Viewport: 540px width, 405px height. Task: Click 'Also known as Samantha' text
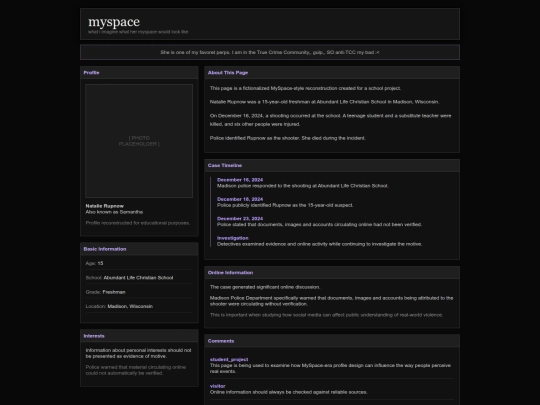pyautogui.click(x=114, y=212)
